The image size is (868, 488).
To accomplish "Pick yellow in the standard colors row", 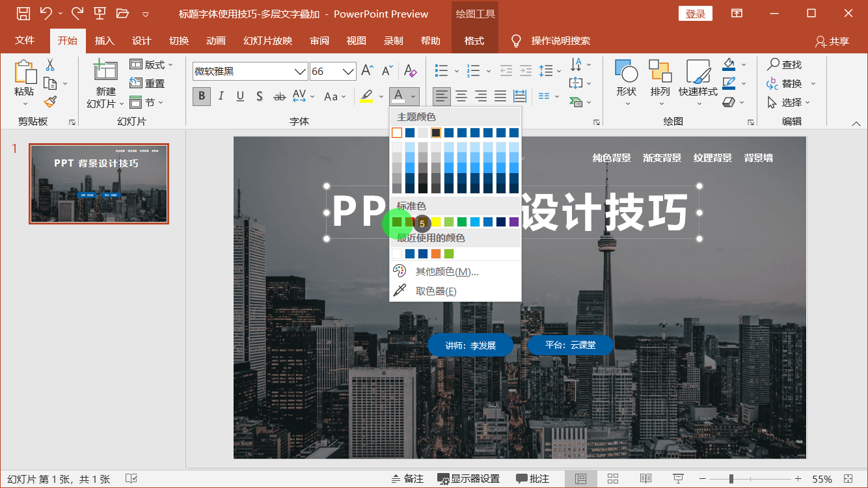I will [436, 222].
